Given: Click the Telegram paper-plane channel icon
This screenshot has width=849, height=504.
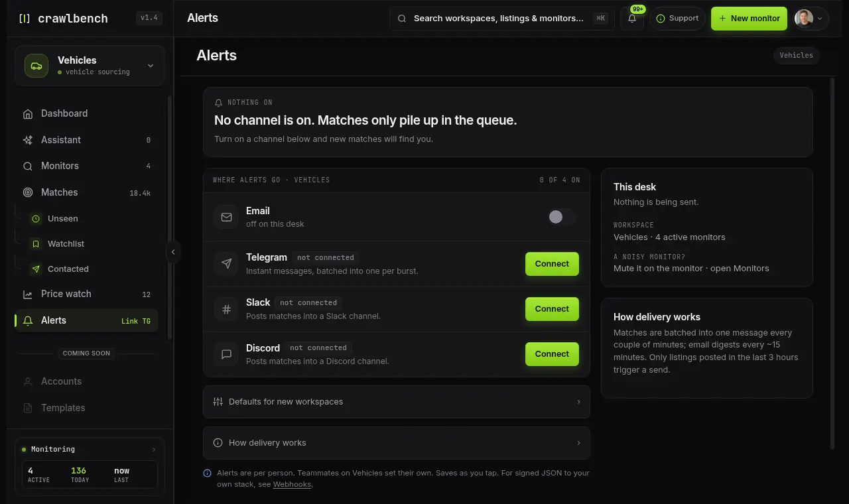Looking at the screenshot, I should [226, 264].
